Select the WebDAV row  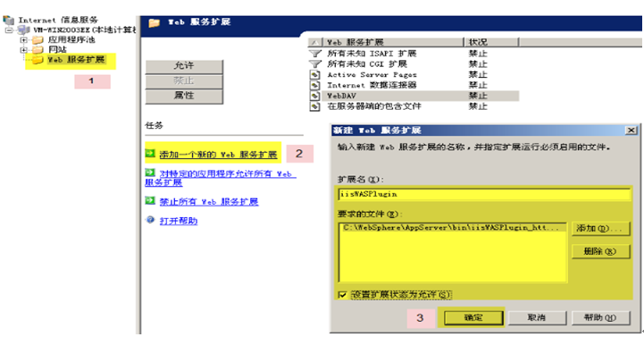414,96
